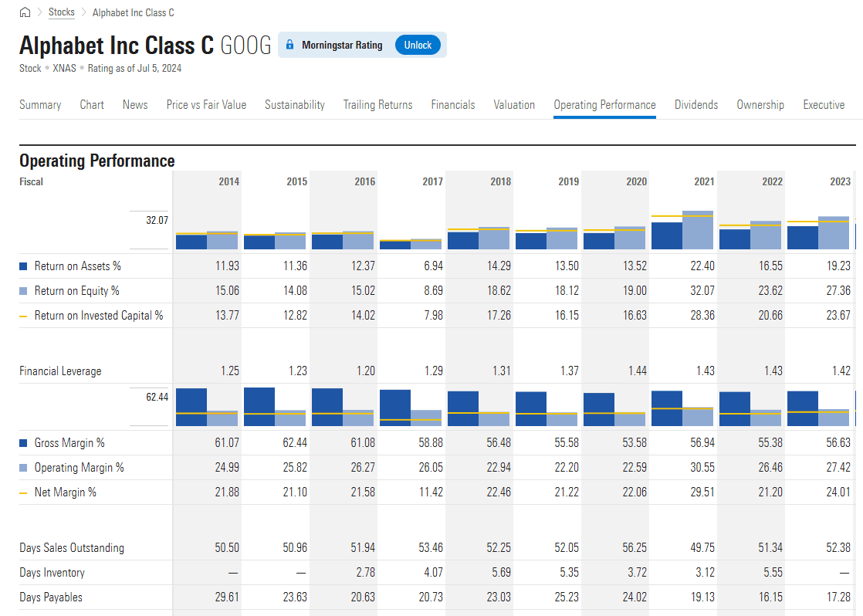
Task: Click the 5.69 Days Inventory value
Action: (x=502, y=573)
